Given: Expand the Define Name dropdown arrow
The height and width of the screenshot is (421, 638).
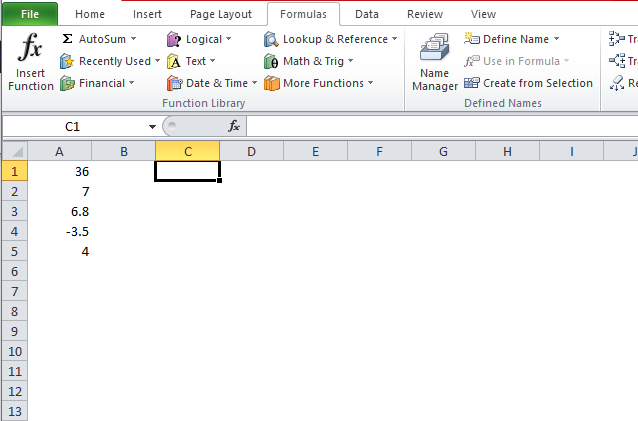Looking at the screenshot, I should click(x=556, y=39).
